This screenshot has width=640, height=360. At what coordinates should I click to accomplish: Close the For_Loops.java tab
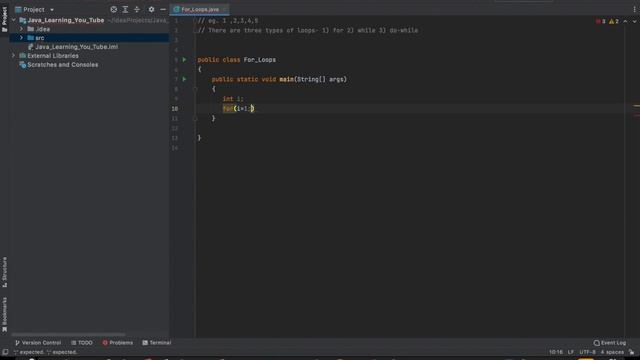[224, 9]
